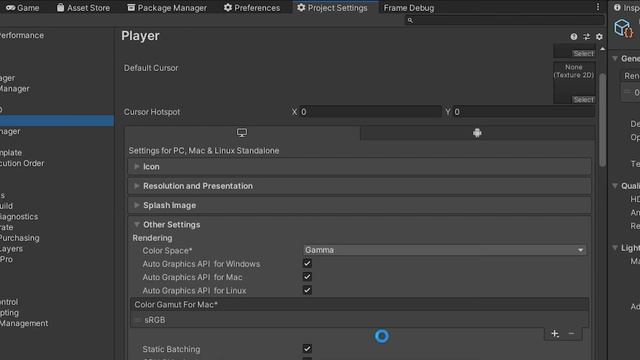This screenshot has width=640, height=360.
Task: Remove color gamut with minus button
Action: coord(571,333)
